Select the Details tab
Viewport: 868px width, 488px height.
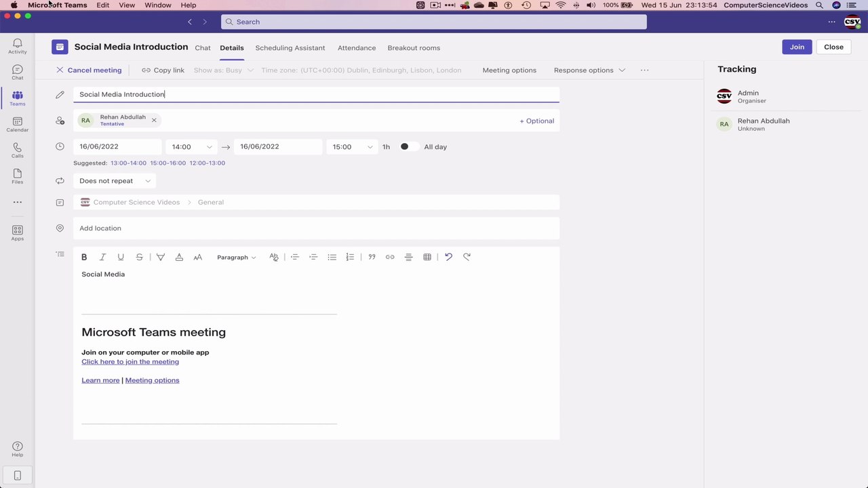(232, 48)
